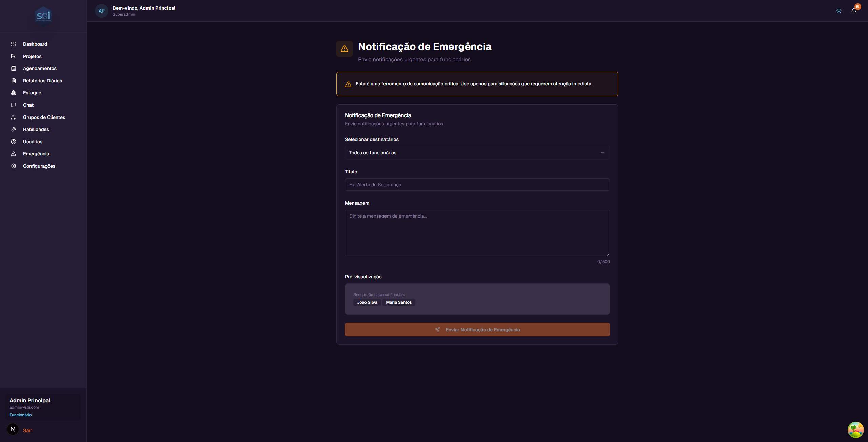Image resolution: width=868 pixels, height=442 pixels.
Task: Open Projetos in the sidebar menu
Action: pyautogui.click(x=32, y=56)
